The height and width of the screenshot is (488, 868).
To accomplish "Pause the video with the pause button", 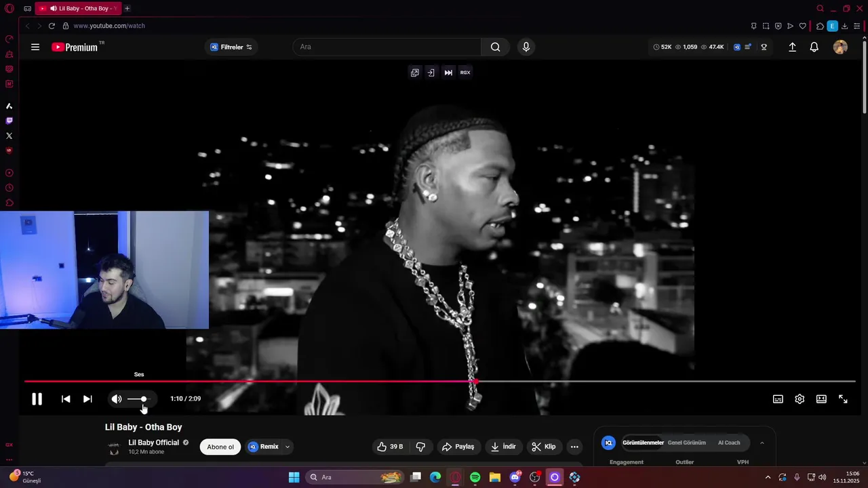I will 37,399.
